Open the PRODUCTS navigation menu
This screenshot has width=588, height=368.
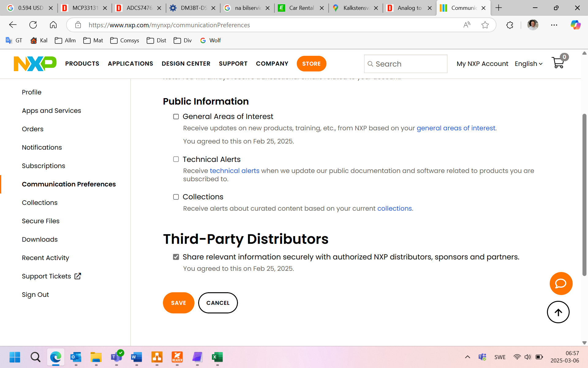82,64
